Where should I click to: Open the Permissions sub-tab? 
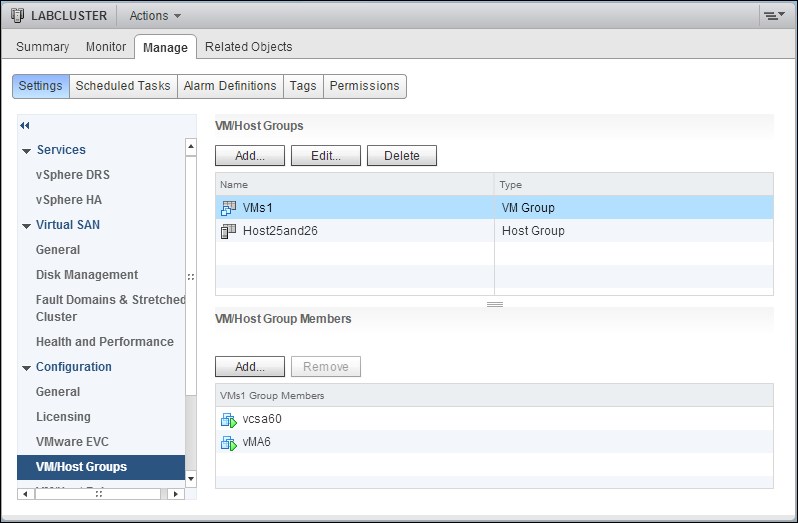364,86
